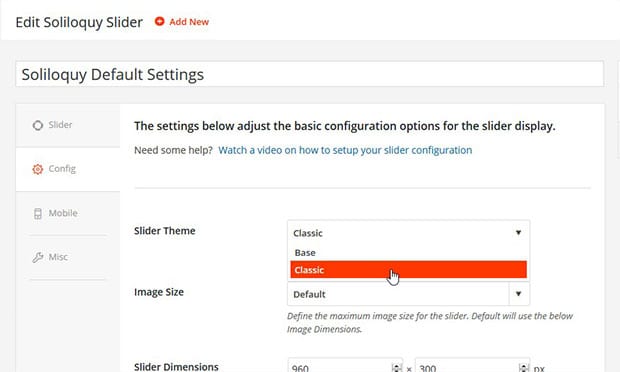620x372 pixels.
Task: Click the Misc wrench icon
Action: pyautogui.click(x=38, y=257)
